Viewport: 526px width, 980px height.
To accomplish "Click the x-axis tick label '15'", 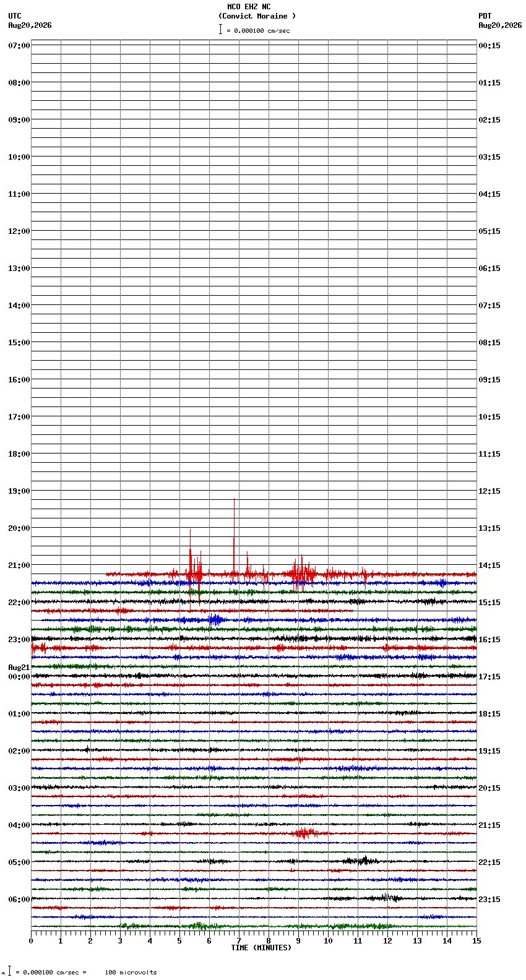I will [476, 941].
